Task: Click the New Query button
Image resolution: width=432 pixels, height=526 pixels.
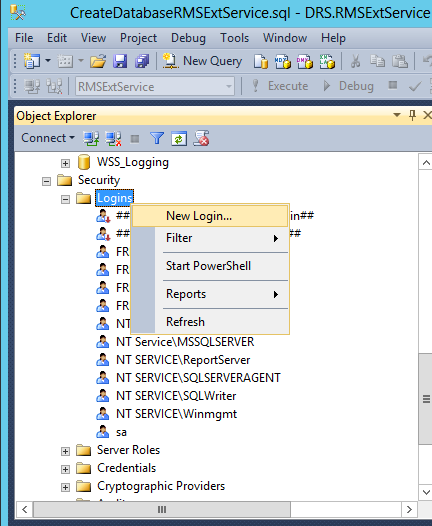Action: pyautogui.click(x=202, y=61)
